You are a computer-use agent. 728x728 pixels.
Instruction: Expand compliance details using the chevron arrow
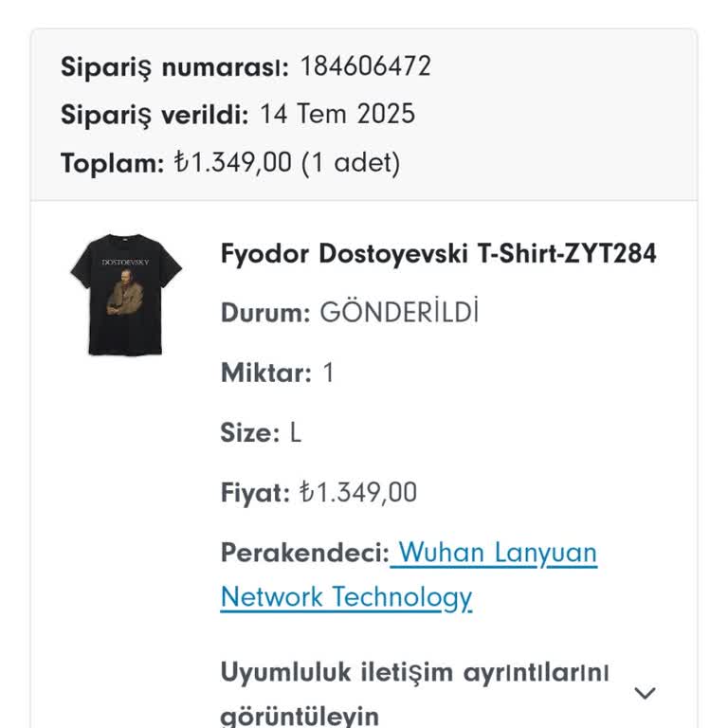pyautogui.click(x=645, y=693)
